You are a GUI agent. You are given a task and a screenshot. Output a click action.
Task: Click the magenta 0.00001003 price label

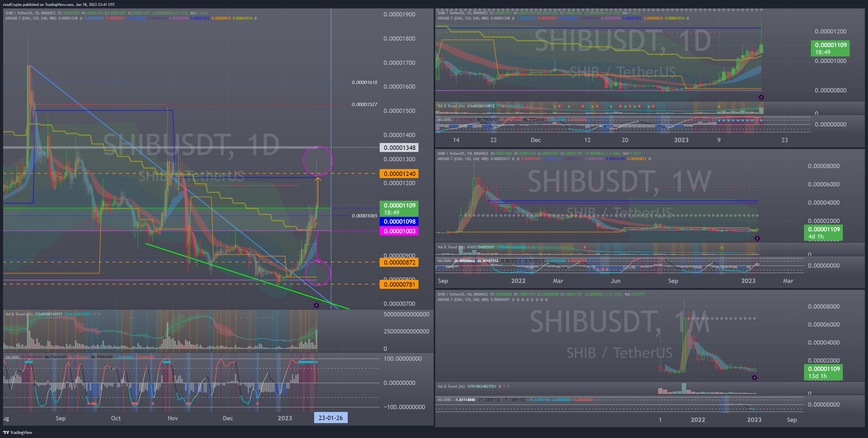click(399, 231)
